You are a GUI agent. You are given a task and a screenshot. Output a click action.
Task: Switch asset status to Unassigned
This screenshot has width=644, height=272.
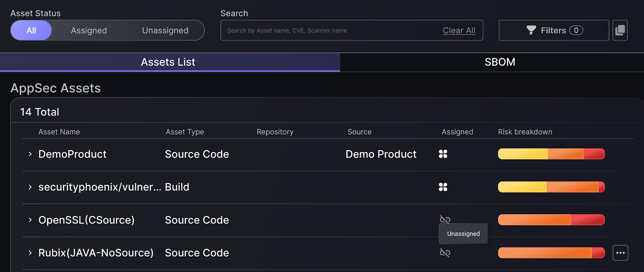[165, 30]
